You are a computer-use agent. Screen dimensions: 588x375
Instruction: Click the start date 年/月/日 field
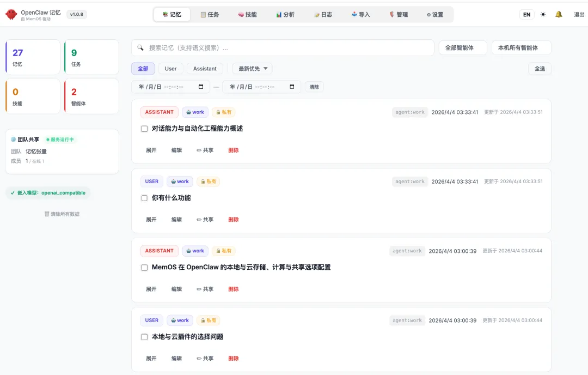pyautogui.click(x=170, y=87)
